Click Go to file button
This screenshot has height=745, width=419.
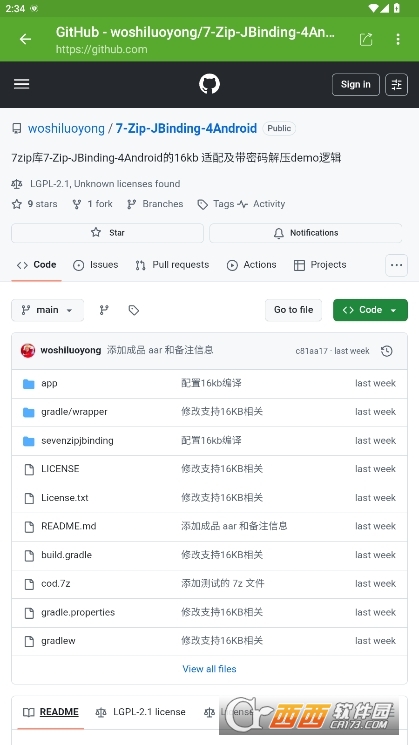[293, 310]
